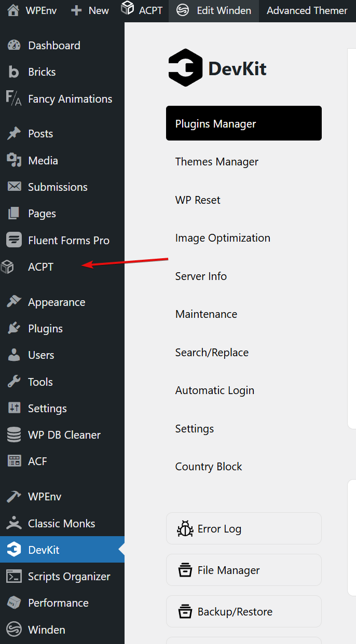
Task: Switch to Themes Manager section
Action: coord(216,162)
